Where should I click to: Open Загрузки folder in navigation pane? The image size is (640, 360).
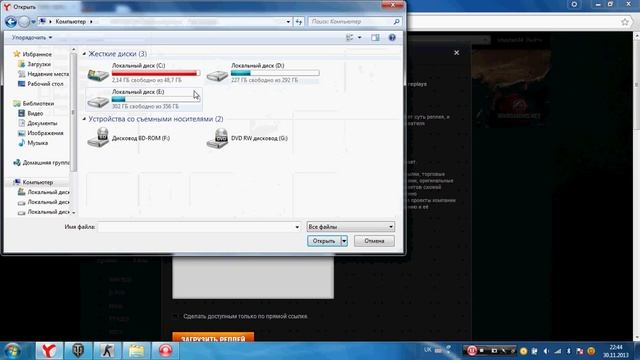(35, 64)
